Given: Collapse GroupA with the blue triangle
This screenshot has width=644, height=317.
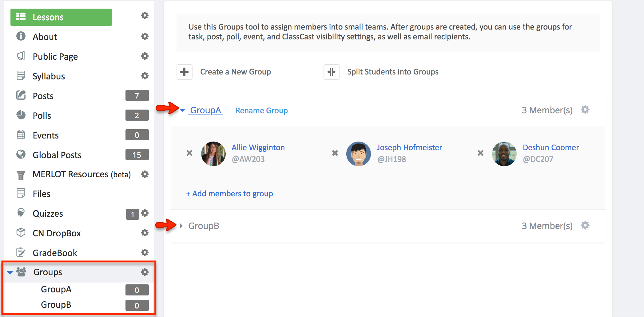Looking at the screenshot, I should coord(182,110).
